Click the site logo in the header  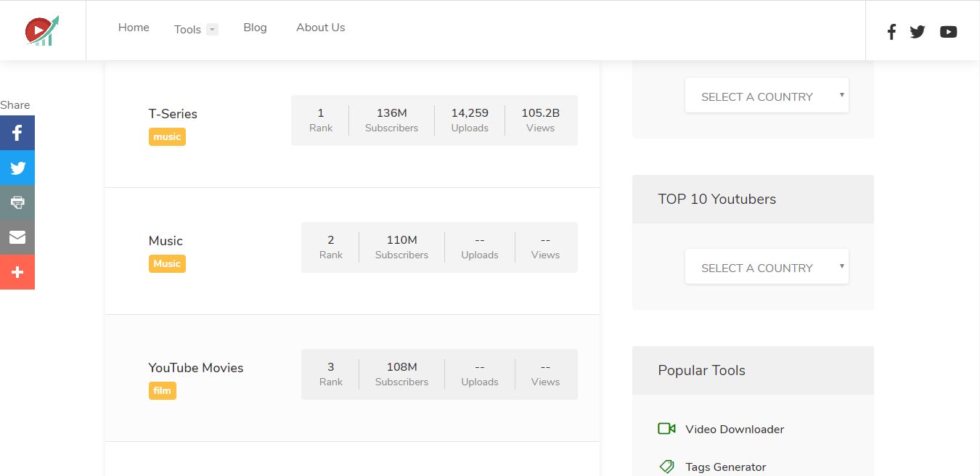42,30
